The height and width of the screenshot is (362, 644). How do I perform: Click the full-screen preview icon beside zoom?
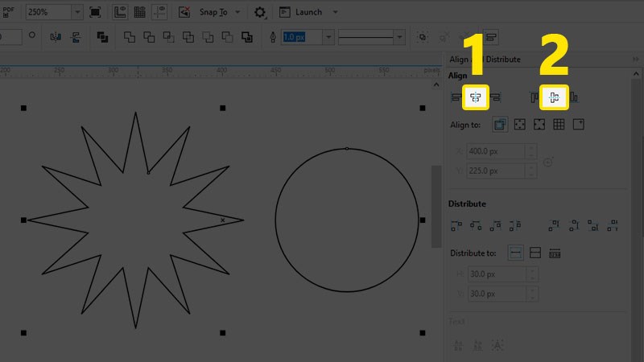click(96, 12)
